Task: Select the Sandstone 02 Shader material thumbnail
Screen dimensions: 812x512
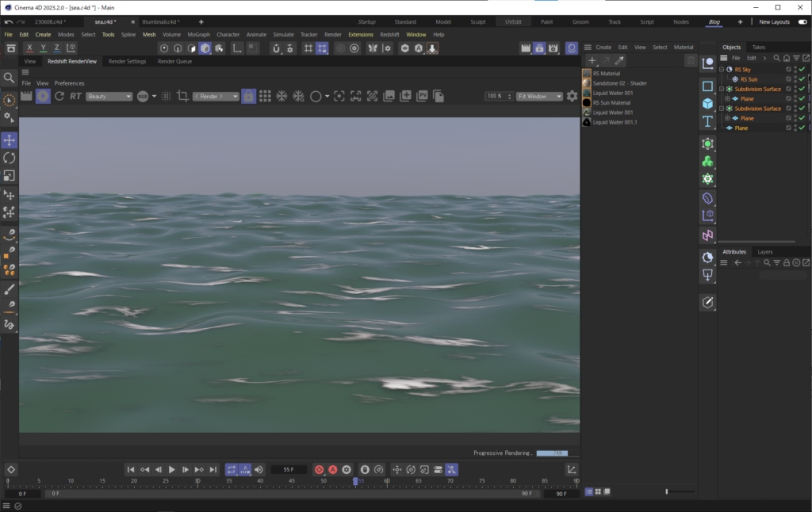Action: point(587,82)
